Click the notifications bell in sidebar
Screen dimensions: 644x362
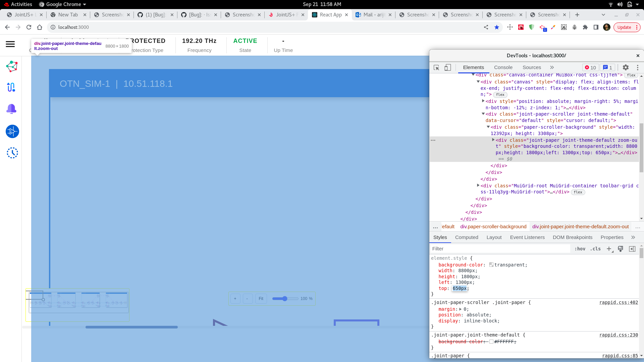[x=11, y=109]
